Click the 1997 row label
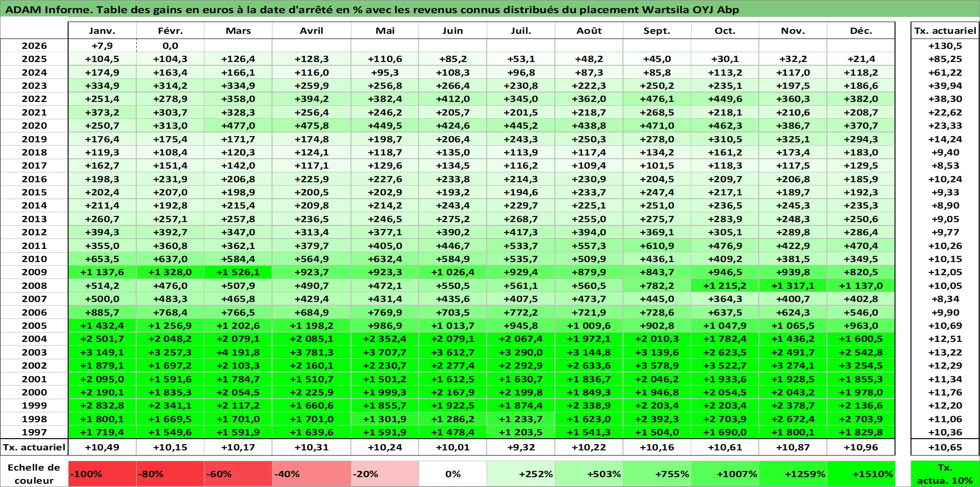Image resolution: width=980 pixels, height=487 pixels. coord(34,432)
